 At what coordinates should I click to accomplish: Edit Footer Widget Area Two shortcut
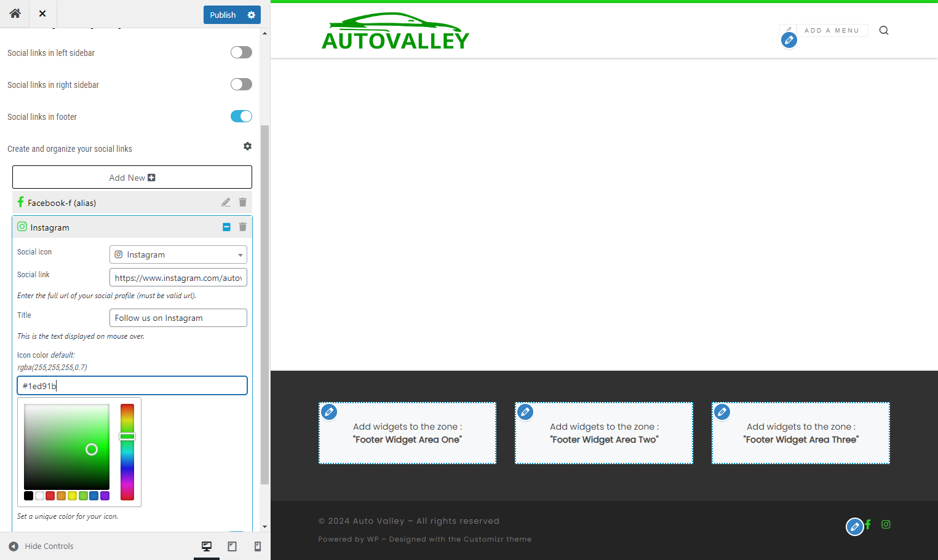(x=525, y=412)
